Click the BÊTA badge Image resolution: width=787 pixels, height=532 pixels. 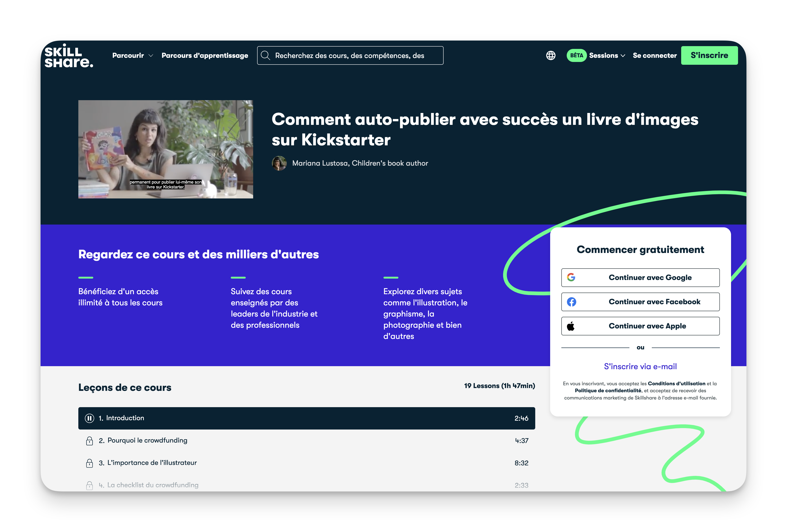(576, 55)
